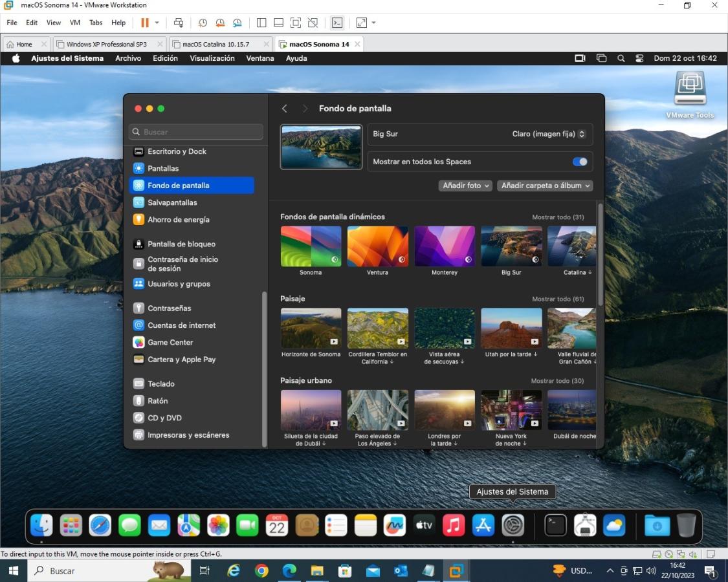
Task: Click Mostrar todo (31) for dynamic wallpapers
Action: point(558,217)
